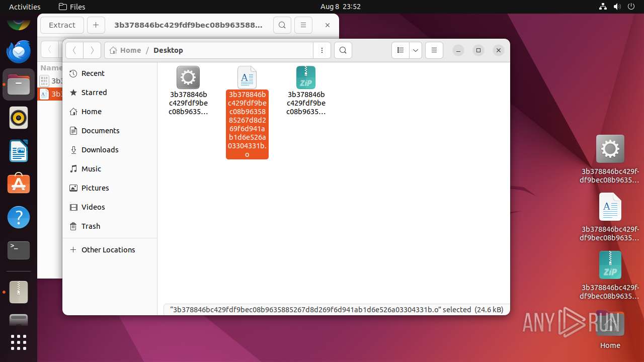Open Help from dock
The image size is (644, 362).
[19, 217]
